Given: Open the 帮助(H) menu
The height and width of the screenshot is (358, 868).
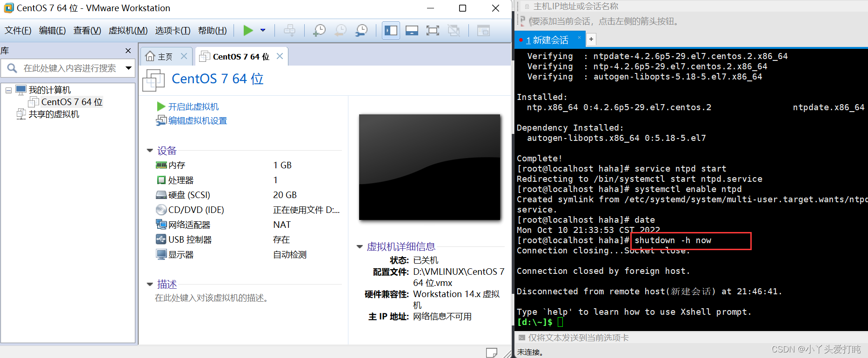Looking at the screenshot, I should click(x=213, y=31).
